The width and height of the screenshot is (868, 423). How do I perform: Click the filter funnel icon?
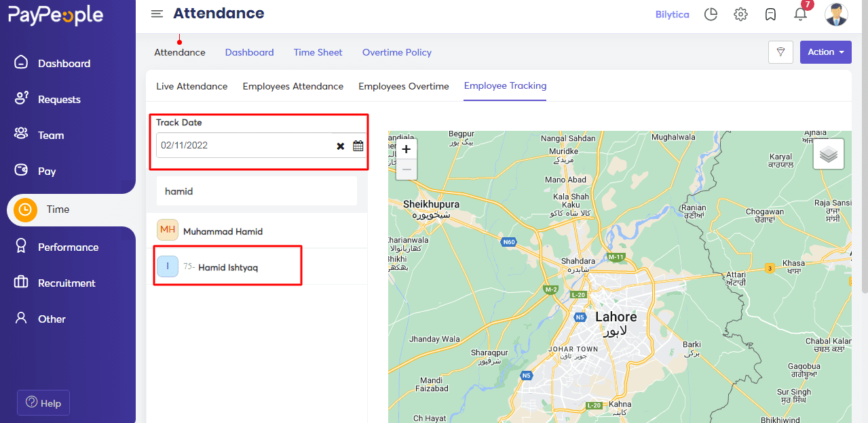[x=781, y=52]
